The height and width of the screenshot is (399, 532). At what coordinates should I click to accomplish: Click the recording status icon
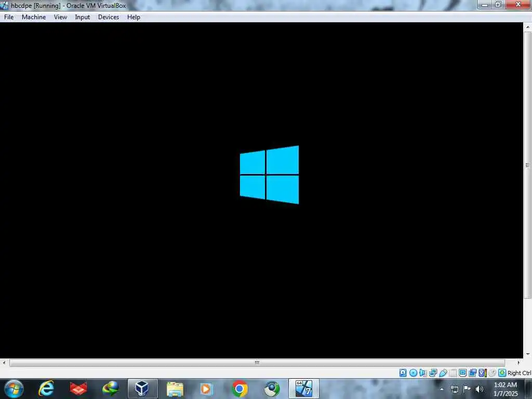click(x=472, y=373)
